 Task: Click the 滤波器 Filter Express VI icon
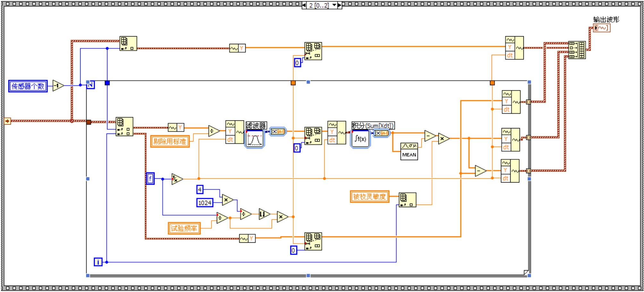[255, 139]
